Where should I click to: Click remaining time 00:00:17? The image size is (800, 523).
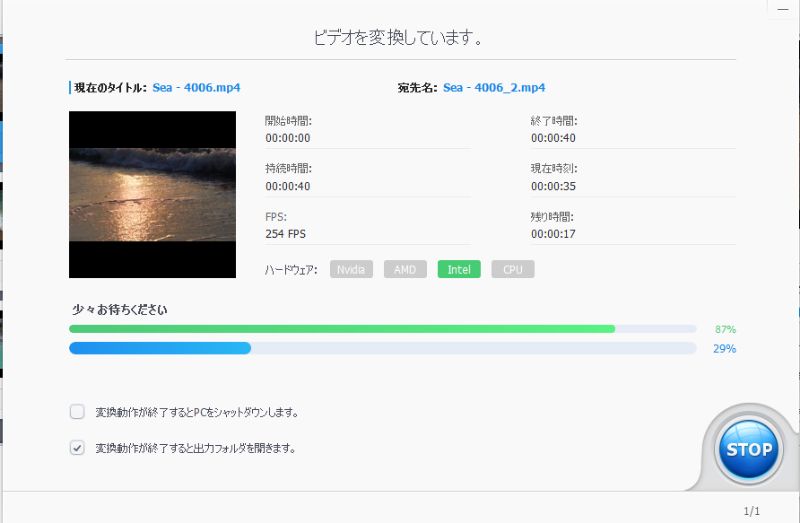[x=553, y=234]
